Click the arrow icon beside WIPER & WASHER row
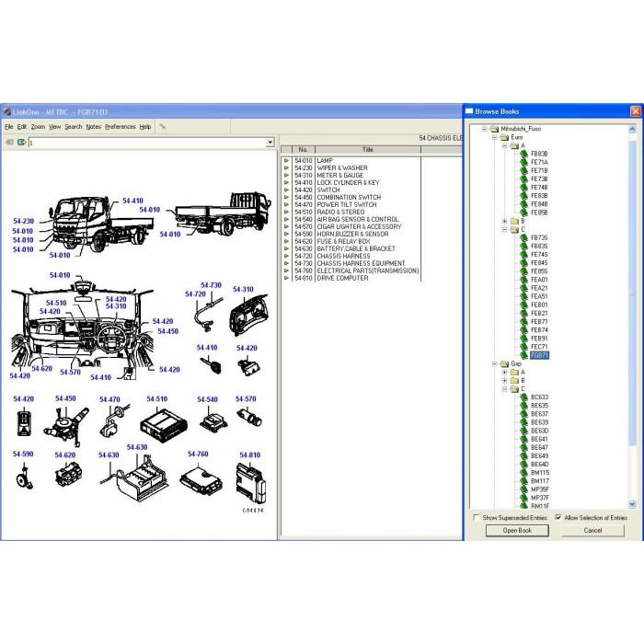Image resolution: width=644 pixels, height=644 pixels. click(x=286, y=168)
